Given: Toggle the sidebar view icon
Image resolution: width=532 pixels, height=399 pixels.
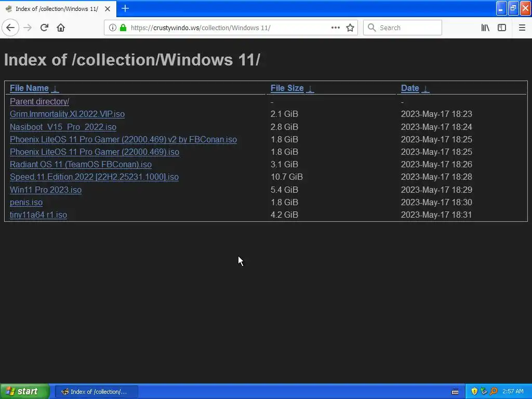Looking at the screenshot, I should point(502,28).
